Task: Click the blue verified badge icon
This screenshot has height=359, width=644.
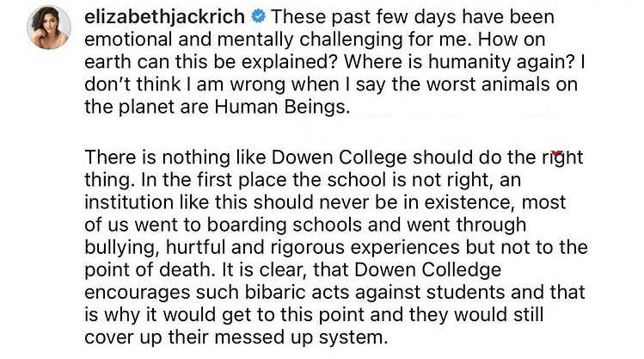Action: (x=258, y=17)
